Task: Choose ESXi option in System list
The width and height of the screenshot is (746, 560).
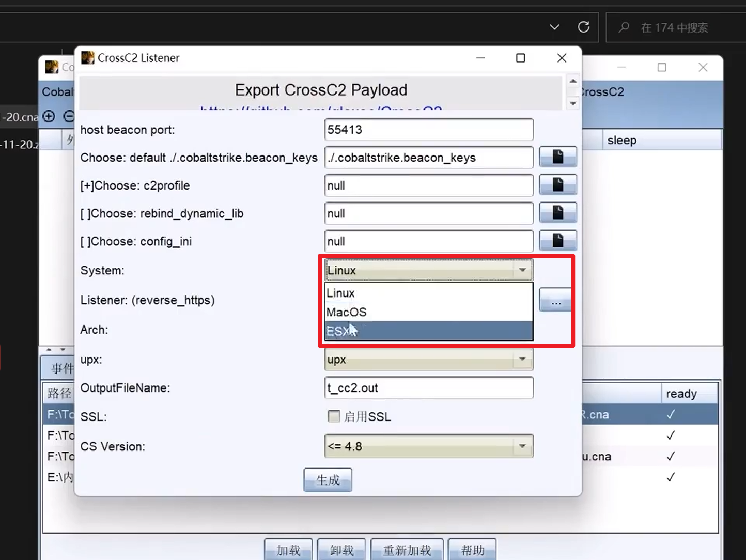Action: (428, 331)
